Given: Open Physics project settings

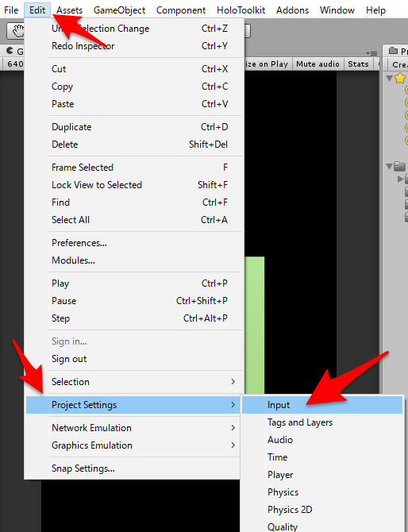Looking at the screenshot, I should pyautogui.click(x=322, y=492).
